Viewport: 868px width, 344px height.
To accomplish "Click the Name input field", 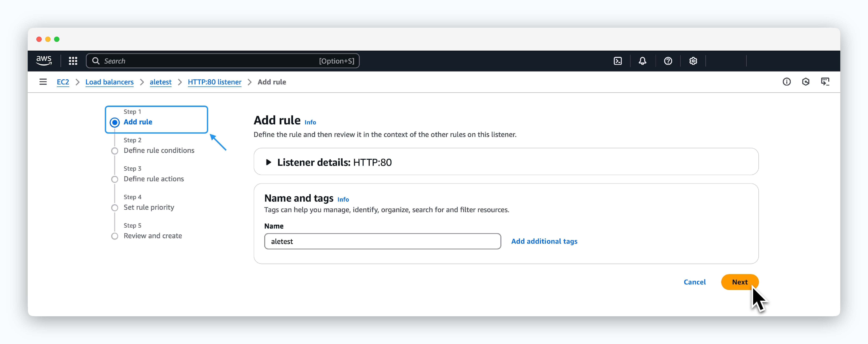I will point(382,241).
